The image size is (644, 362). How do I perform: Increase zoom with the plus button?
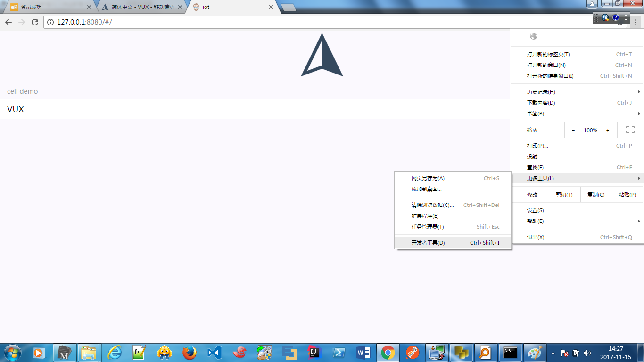point(608,130)
